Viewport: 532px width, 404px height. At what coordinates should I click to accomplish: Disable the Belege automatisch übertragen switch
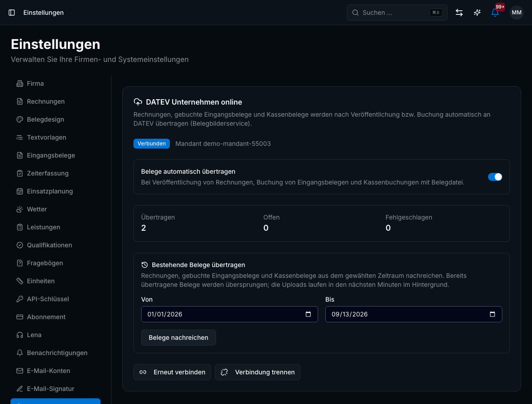click(495, 177)
